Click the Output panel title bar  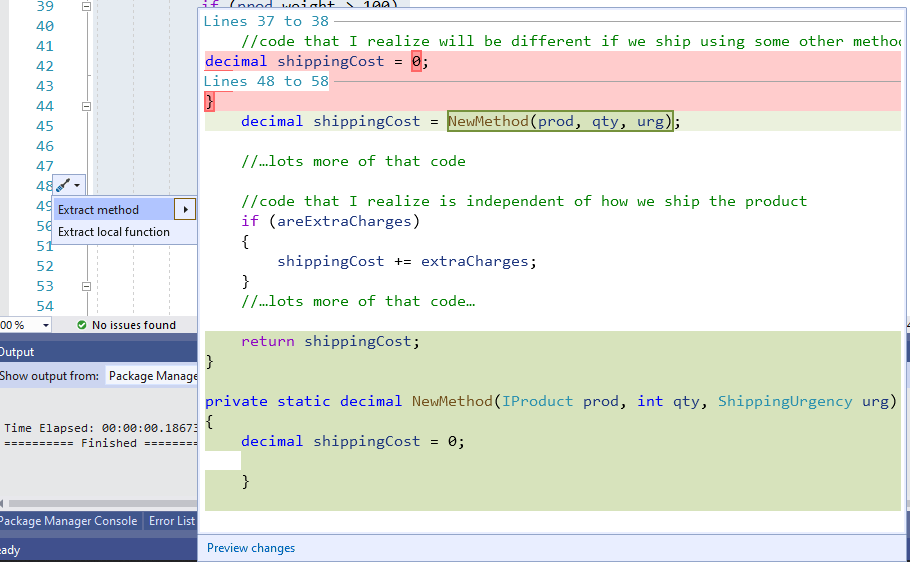99,352
